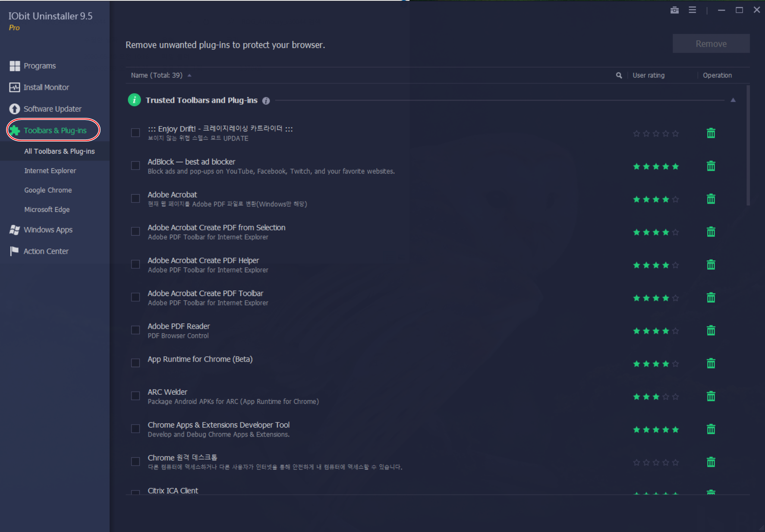The image size is (765, 532).
Task: Filter plug-ins by Microsoft Edge
Action: coord(47,209)
